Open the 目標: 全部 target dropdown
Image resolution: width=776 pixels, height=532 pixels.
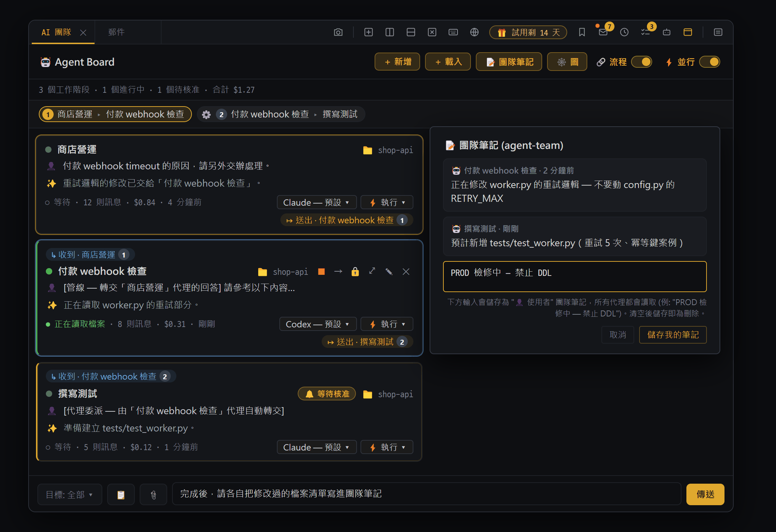[69, 495]
